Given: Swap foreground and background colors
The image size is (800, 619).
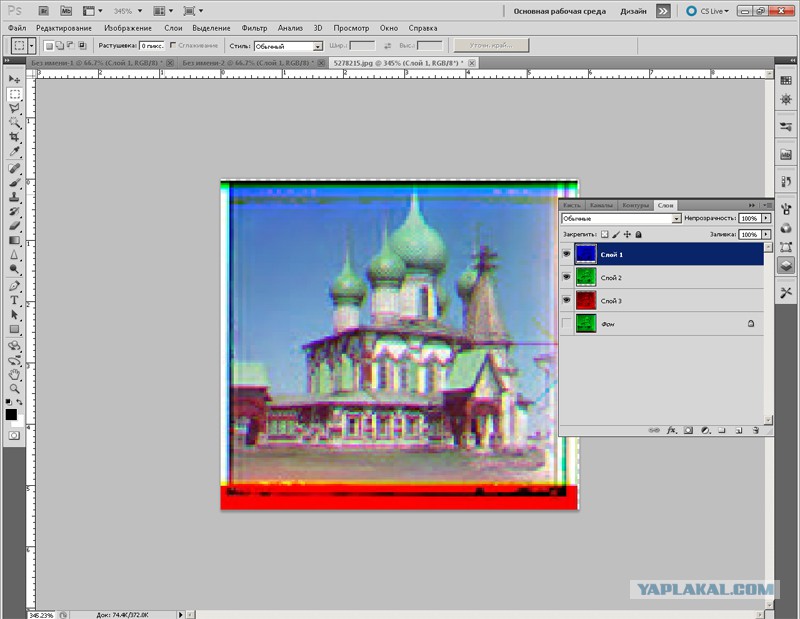Looking at the screenshot, I should (19, 402).
